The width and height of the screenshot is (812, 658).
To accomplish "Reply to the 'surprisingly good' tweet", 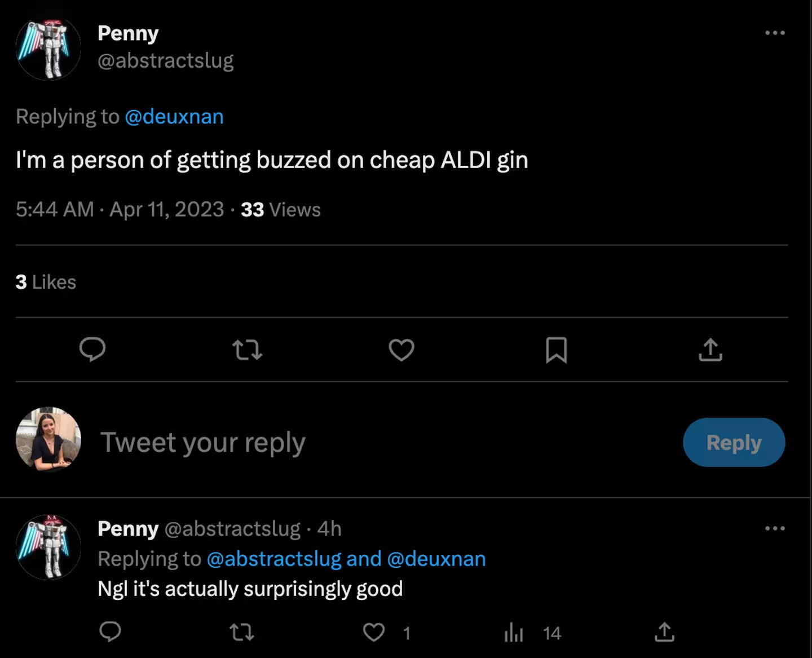I will 110,632.
